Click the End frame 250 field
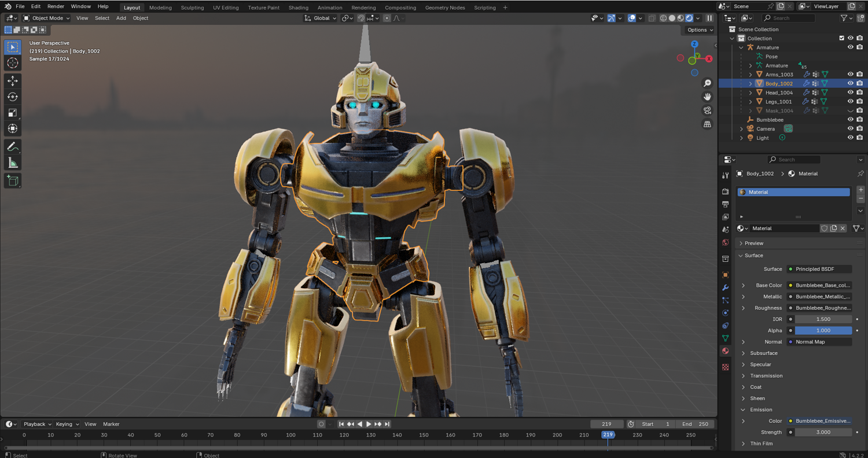This screenshot has width=868, height=458. tap(695, 424)
